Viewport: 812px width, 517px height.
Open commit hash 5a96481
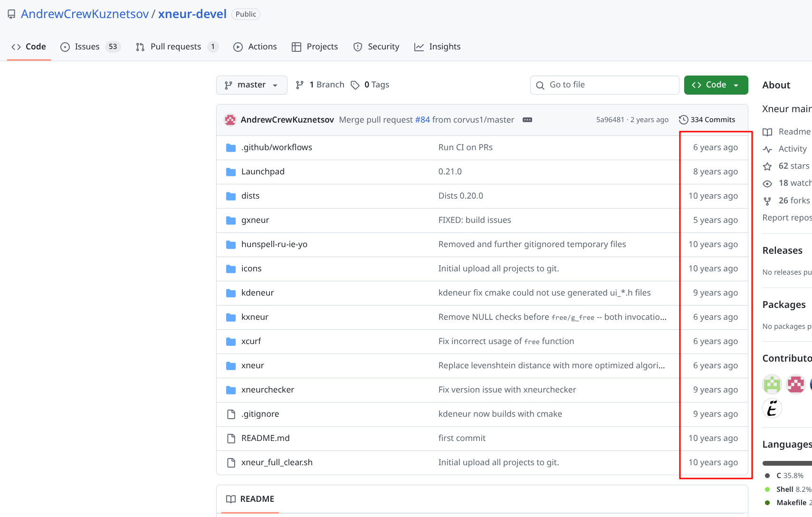610,120
